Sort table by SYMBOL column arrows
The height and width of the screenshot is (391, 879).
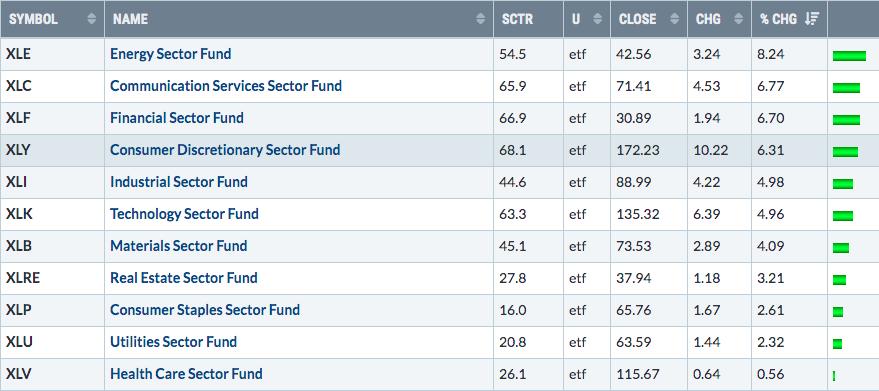[x=92, y=19]
